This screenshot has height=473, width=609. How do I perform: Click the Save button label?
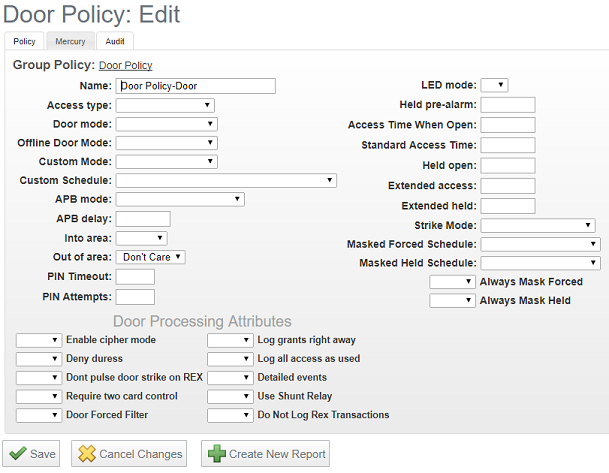pos(43,454)
